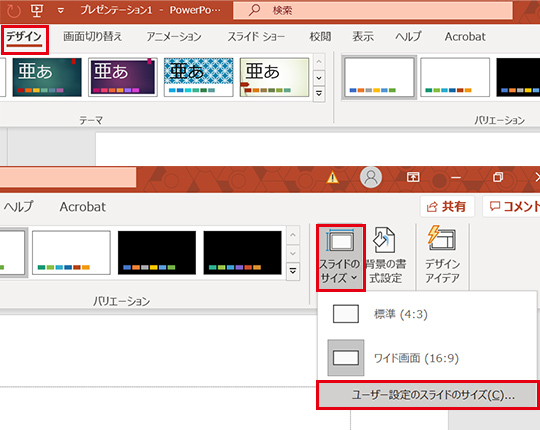
Task: Click the 共有 share button
Action: click(447, 207)
